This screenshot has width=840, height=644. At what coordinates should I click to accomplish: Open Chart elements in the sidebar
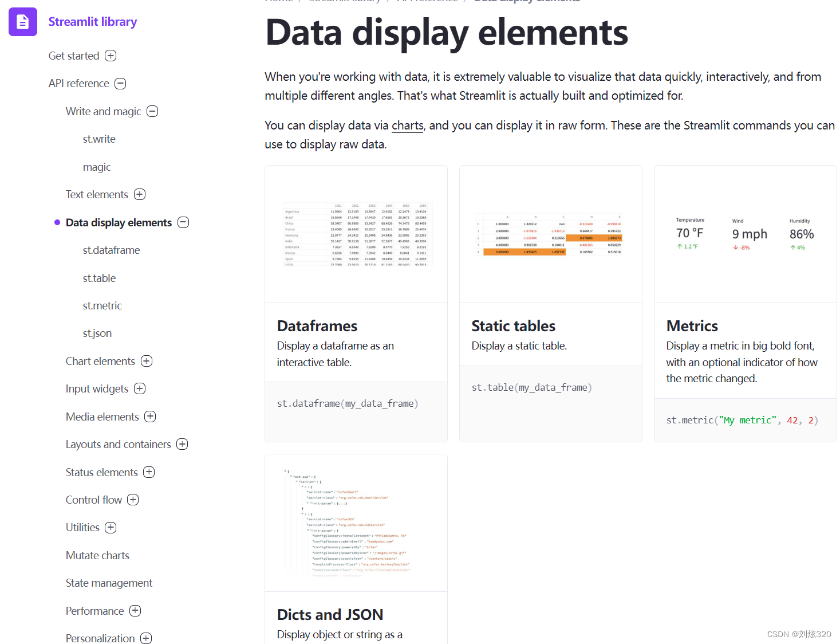pyautogui.click(x=100, y=361)
